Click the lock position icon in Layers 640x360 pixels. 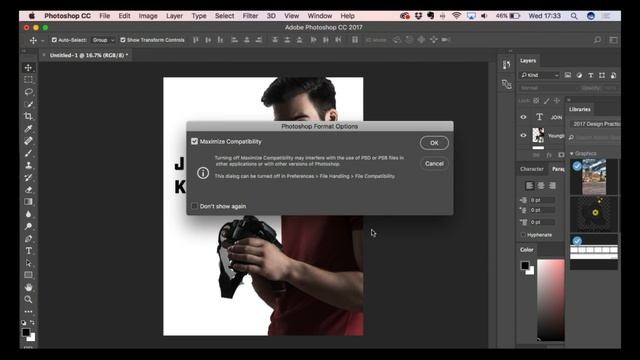coord(557,100)
